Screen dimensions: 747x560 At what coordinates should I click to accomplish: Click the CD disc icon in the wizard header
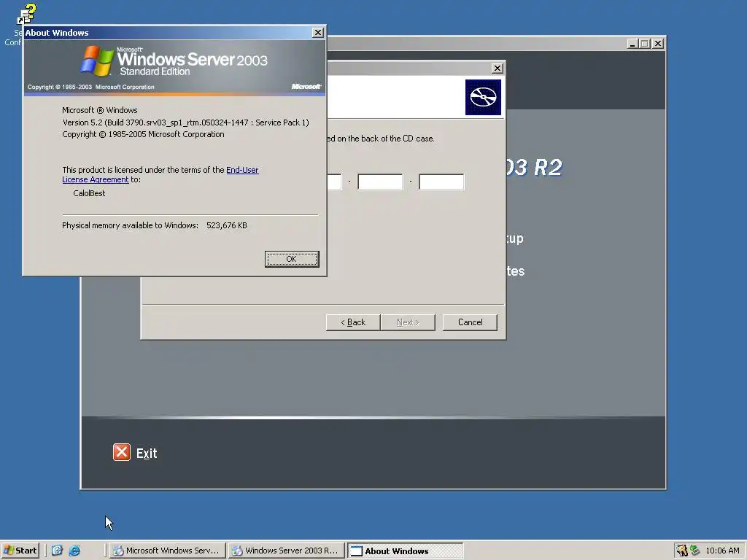(483, 97)
